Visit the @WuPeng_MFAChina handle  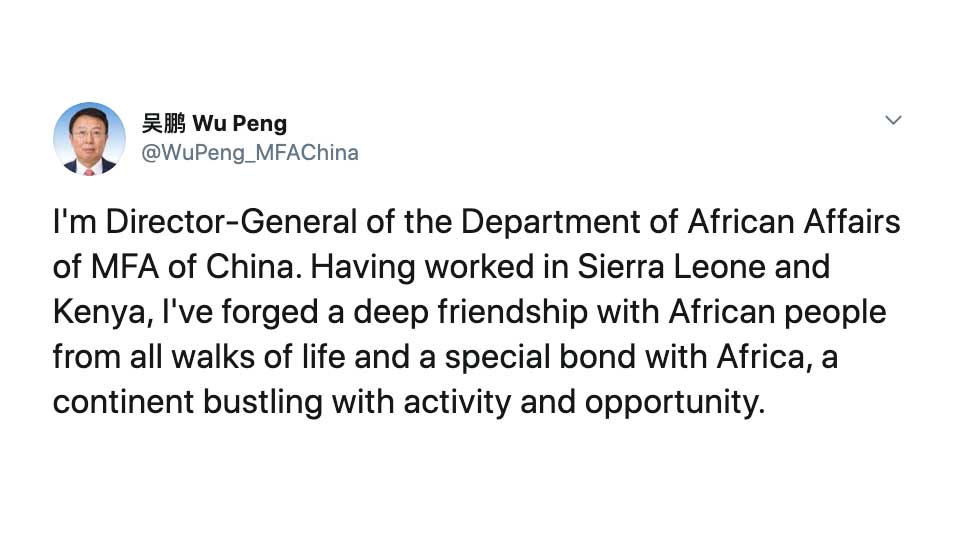point(250,152)
